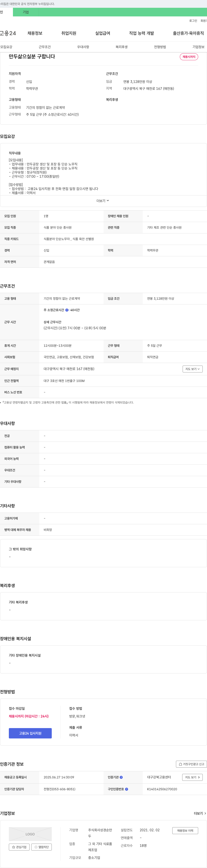
Task: Open the 취업지원 main menu
Action: click(x=69, y=33)
